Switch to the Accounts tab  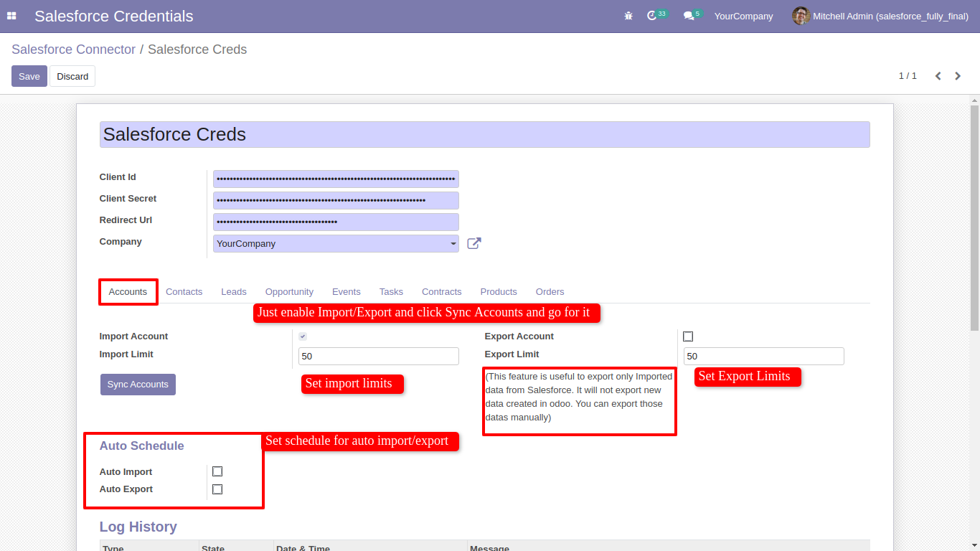pyautogui.click(x=128, y=292)
